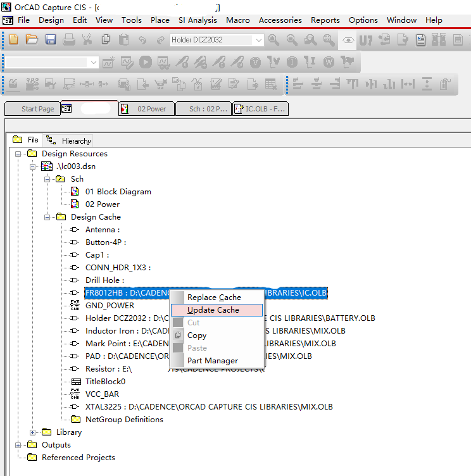Select the VCC_BAR cache entry
The image size is (471, 476).
pos(102,394)
